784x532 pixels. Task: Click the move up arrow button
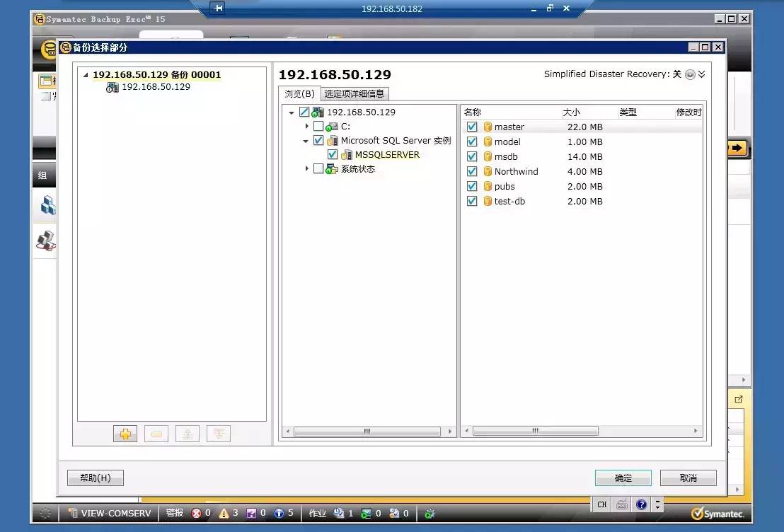pyautogui.click(x=188, y=434)
